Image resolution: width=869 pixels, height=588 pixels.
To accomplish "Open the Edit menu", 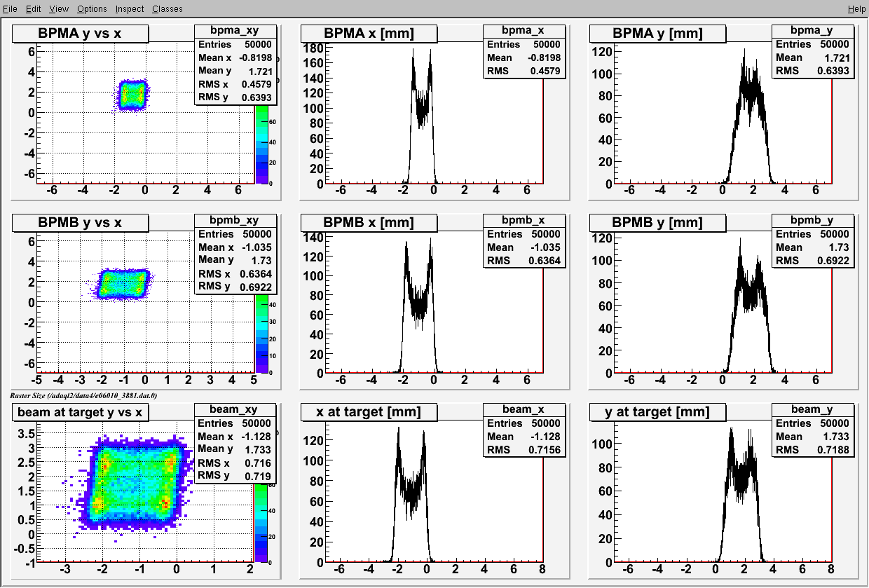I will click(x=33, y=8).
